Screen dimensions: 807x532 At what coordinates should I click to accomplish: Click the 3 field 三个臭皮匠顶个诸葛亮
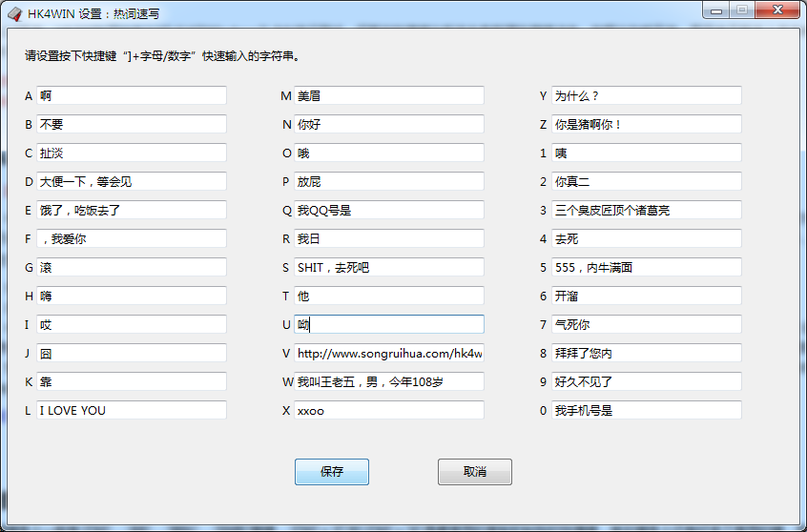point(647,210)
